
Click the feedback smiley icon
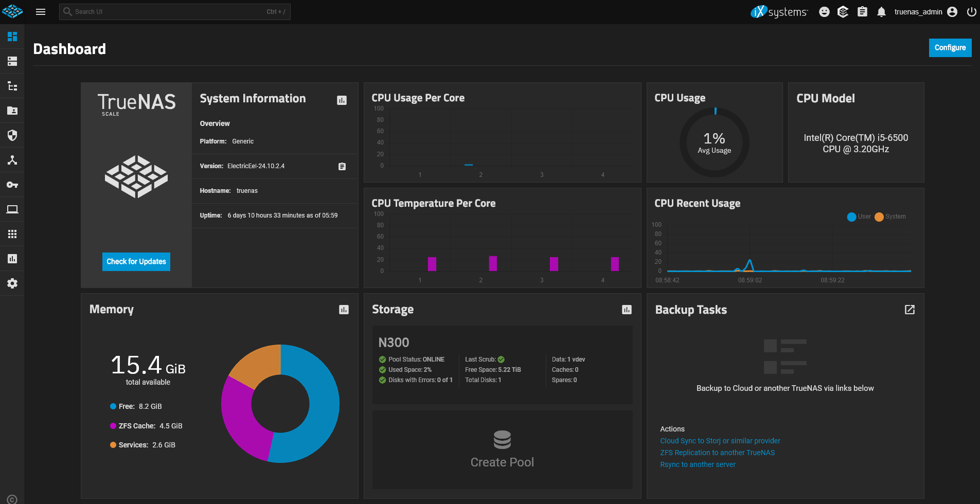tap(824, 11)
